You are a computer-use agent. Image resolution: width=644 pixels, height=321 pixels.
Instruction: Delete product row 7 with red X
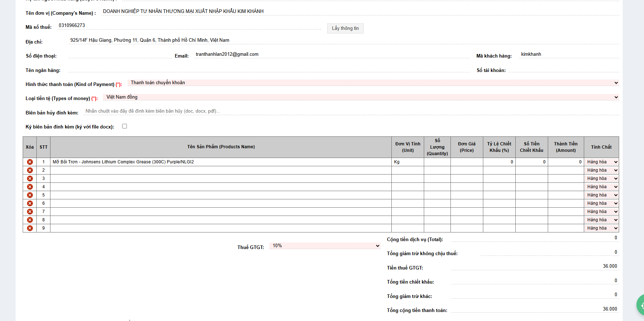(30, 212)
